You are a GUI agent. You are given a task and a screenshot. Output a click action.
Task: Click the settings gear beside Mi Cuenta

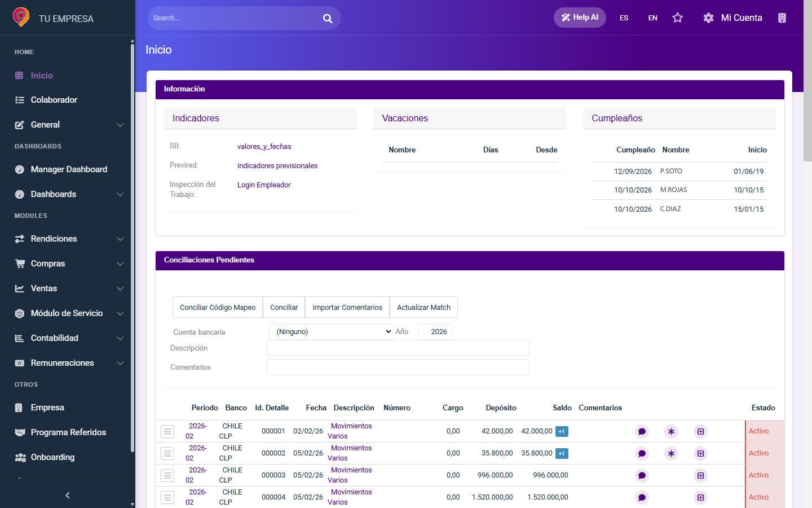pos(708,17)
